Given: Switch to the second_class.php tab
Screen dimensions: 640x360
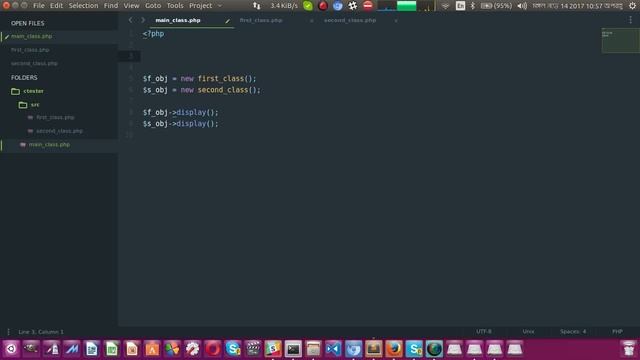Looking at the screenshot, I should pyautogui.click(x=350, y=20).
